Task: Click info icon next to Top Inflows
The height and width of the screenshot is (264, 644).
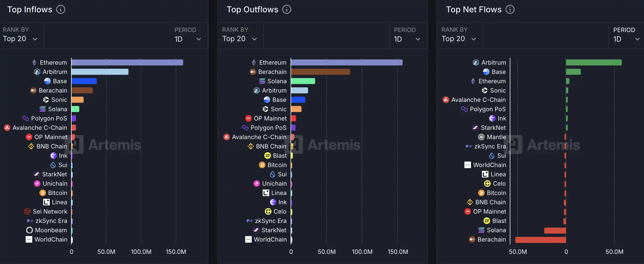Action: (x=61, y=10)
